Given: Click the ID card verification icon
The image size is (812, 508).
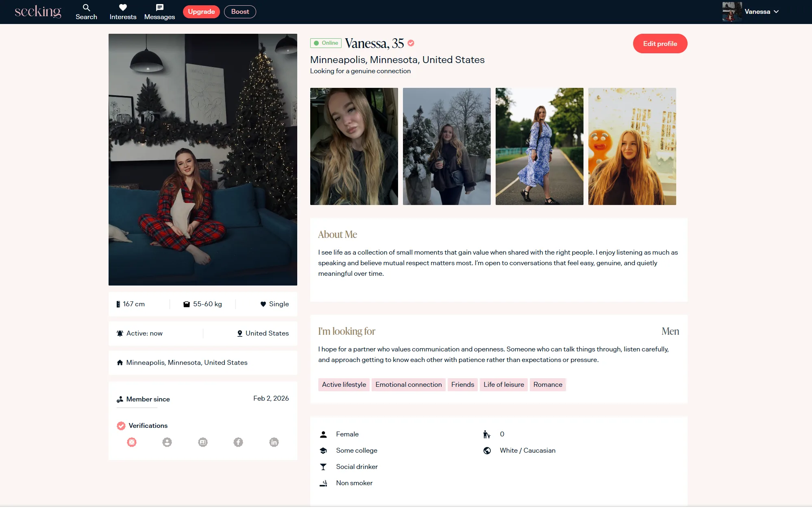Looking at the screenshot, I should pyautogui.click(x=203, y=442).
